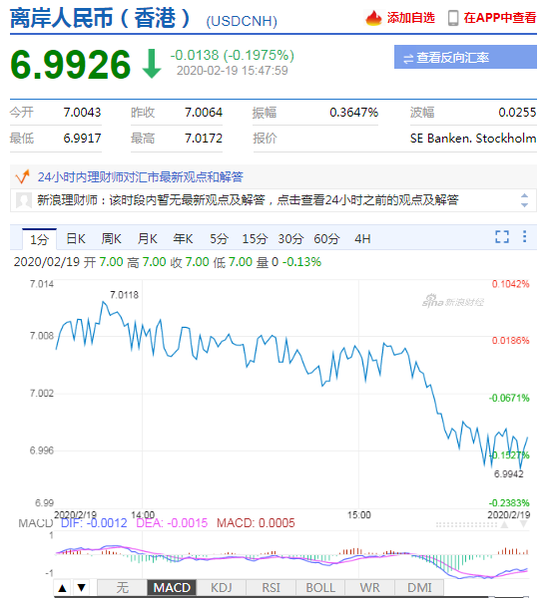Switch to the 周K chart tab
This screenshot has height=598, width=550.
[111, 239]
